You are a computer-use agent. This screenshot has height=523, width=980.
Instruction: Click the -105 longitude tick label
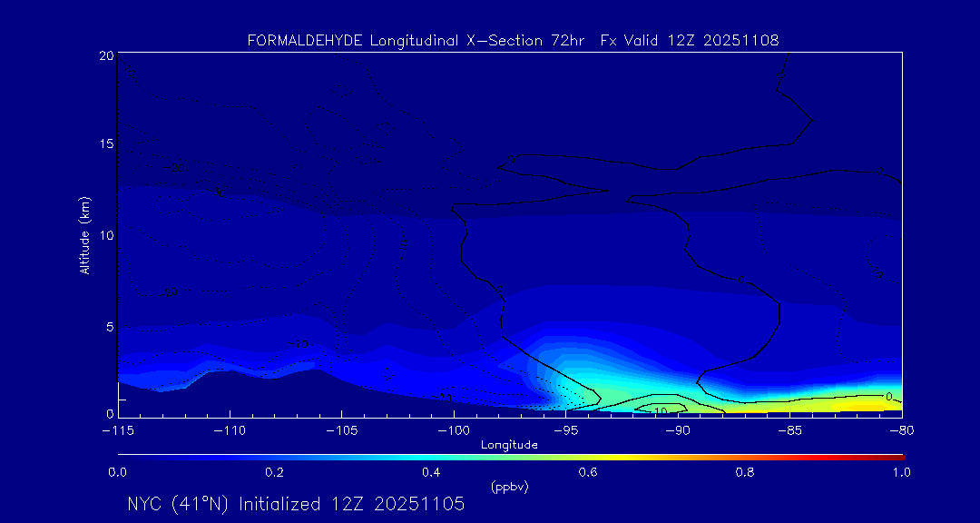(342, 431)
